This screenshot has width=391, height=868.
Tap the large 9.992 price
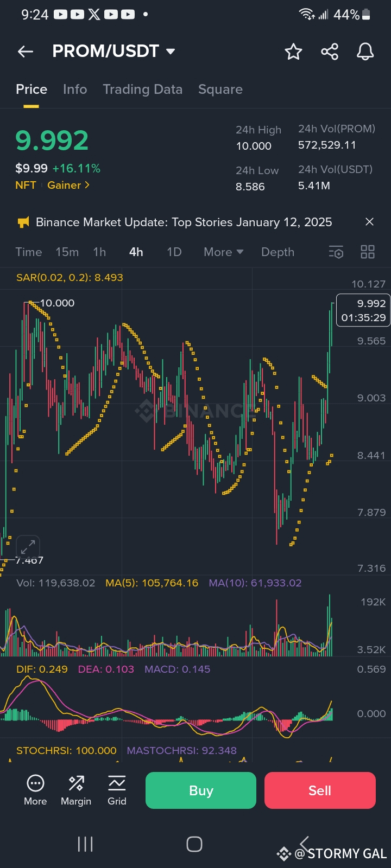(52, 141)
